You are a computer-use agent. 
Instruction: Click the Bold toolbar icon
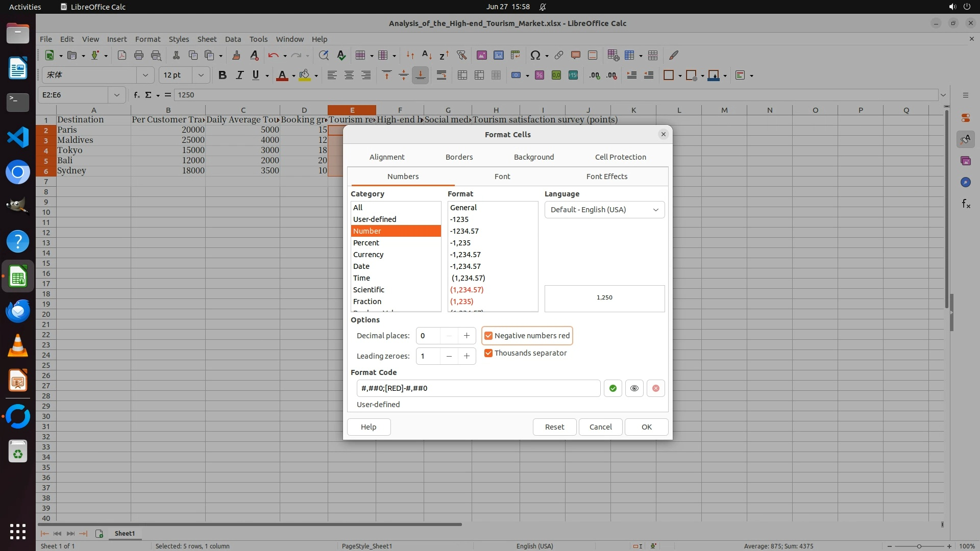222,76
